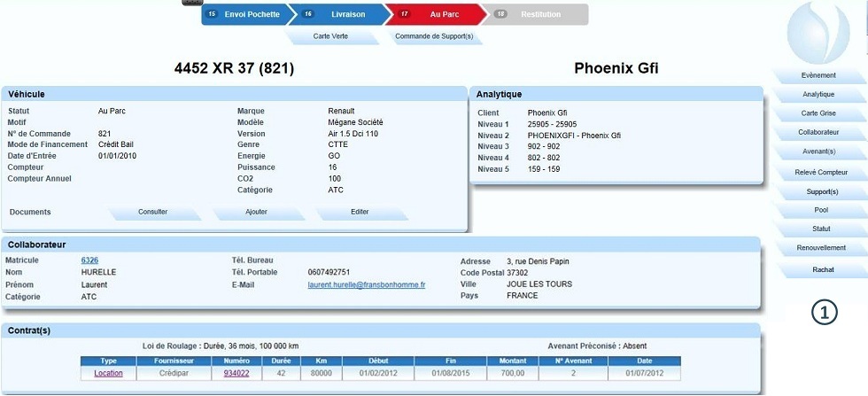868x396 pixels.
Task: Click the circled number 1 marker
Action: 825,312
